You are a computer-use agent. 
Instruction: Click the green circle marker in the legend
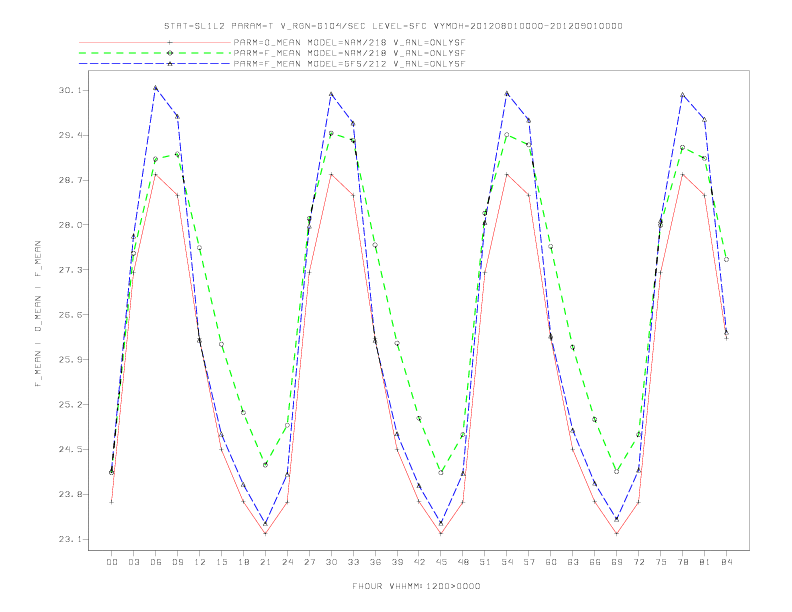tap(170, 53)
